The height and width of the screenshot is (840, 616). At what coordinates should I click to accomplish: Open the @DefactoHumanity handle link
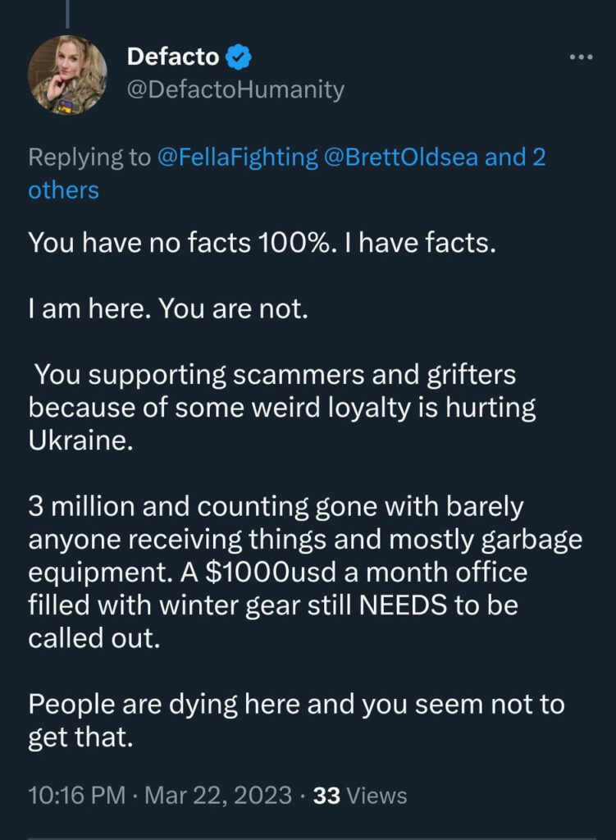click(x=236, y=90)
